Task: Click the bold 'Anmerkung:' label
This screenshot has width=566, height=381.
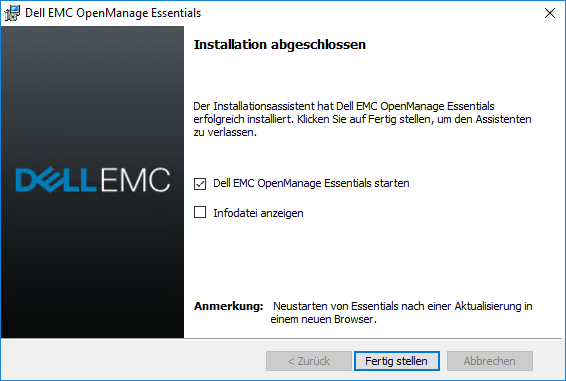Action: click(x=229, y=306)
